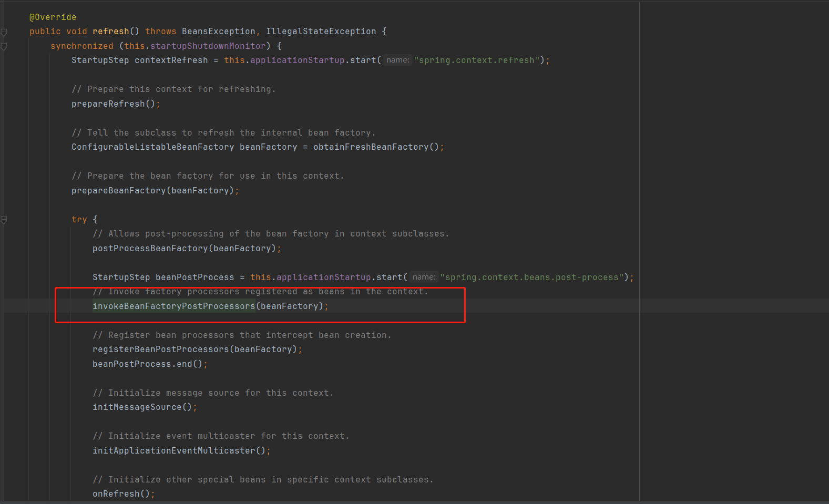The width and height of the screenshot is (829, 504).
Task: Click the "spring.context.beans.post-process" string literal
Action: 531,277
